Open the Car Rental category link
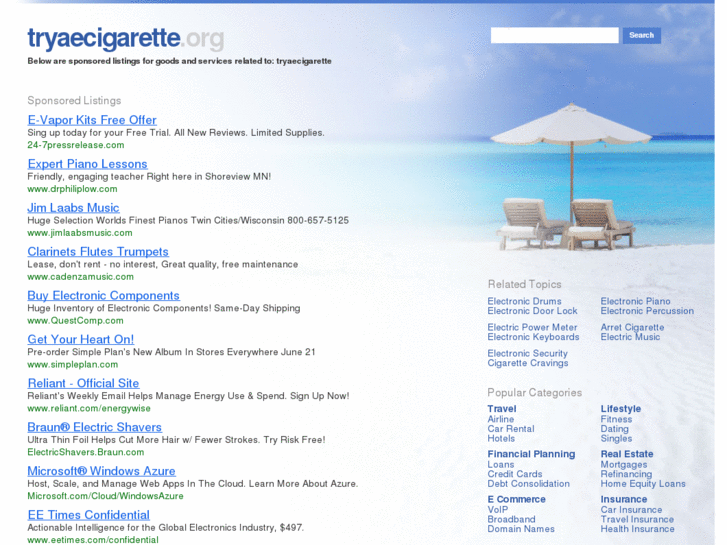 (x=511, y=429)
